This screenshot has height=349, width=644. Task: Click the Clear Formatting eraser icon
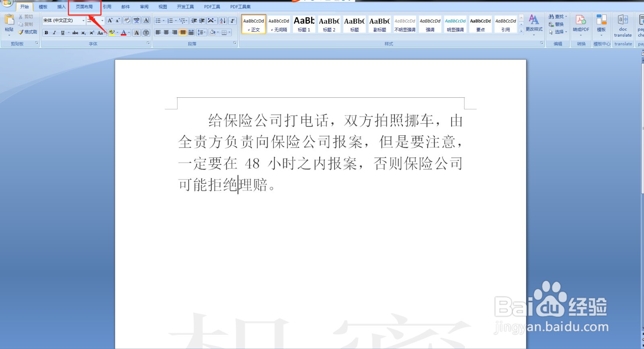tap(127, 21)
